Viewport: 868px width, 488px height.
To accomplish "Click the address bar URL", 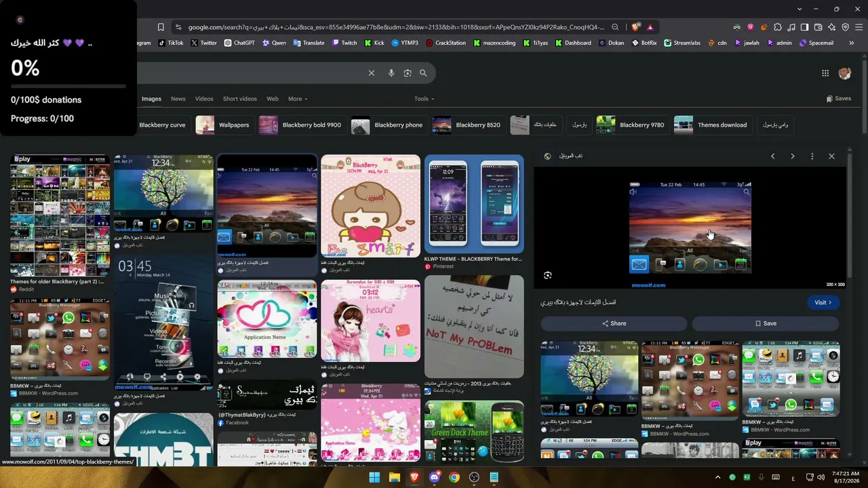I will tap(396, 27).
